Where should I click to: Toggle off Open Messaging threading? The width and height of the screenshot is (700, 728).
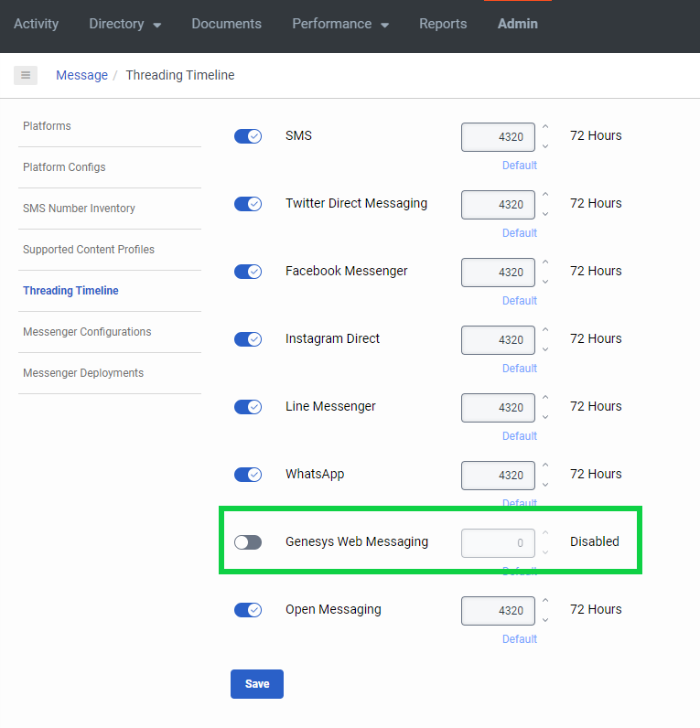(x=248, y=610)
